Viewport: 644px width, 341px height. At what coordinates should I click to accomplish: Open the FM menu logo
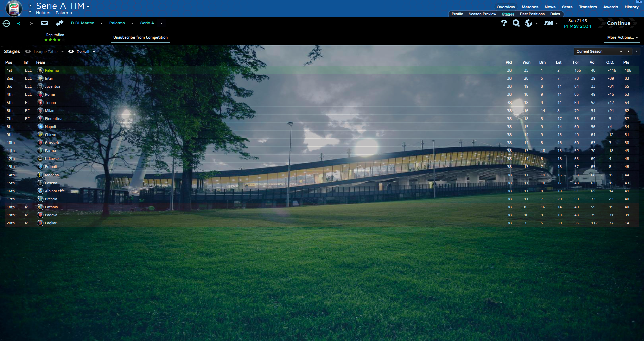click(549, 23)
